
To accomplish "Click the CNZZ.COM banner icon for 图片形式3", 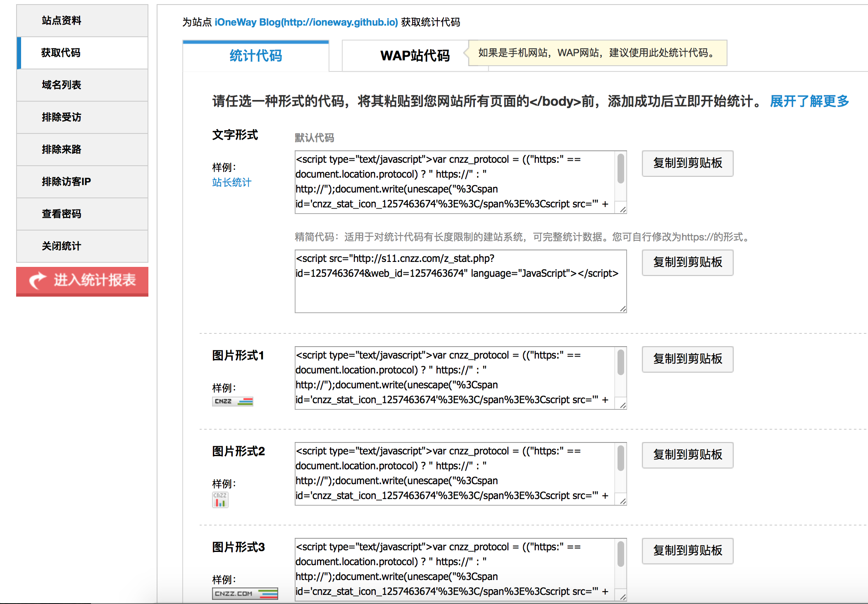I will coord(245,593).
